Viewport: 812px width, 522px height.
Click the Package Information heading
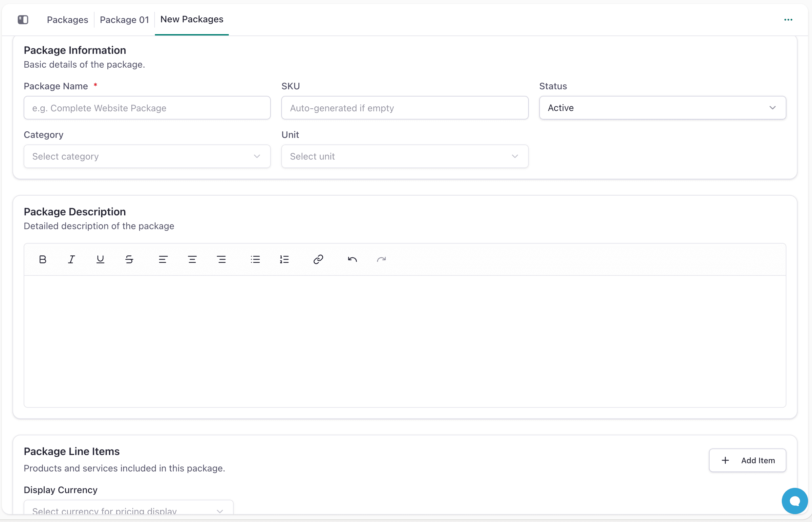[75, 50]
